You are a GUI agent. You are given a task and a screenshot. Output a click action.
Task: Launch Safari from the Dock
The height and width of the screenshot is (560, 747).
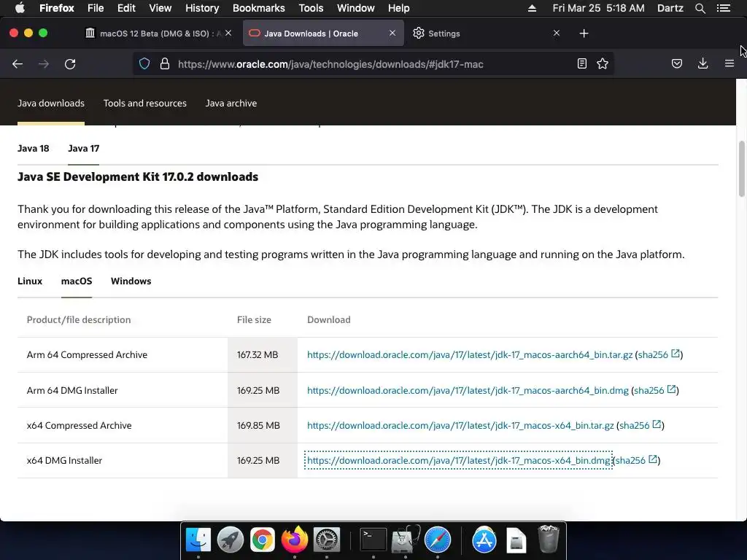click(438, 540)
